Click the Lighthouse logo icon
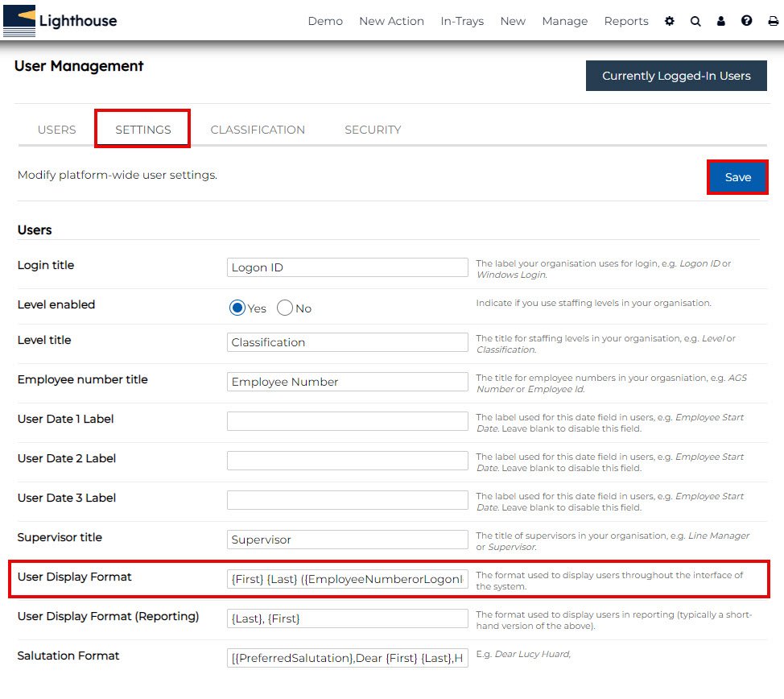 tap(19, 21)
